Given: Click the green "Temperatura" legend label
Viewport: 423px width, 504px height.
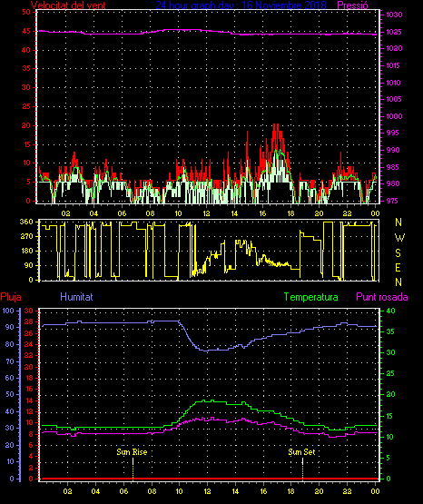Looking at the screenshot, I should 310,297.
